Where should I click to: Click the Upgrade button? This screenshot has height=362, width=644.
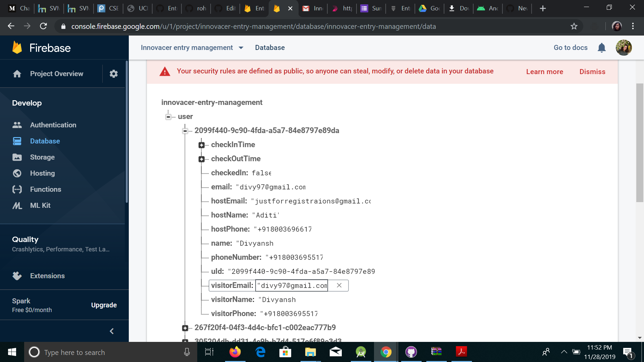(x=104, y=305)
